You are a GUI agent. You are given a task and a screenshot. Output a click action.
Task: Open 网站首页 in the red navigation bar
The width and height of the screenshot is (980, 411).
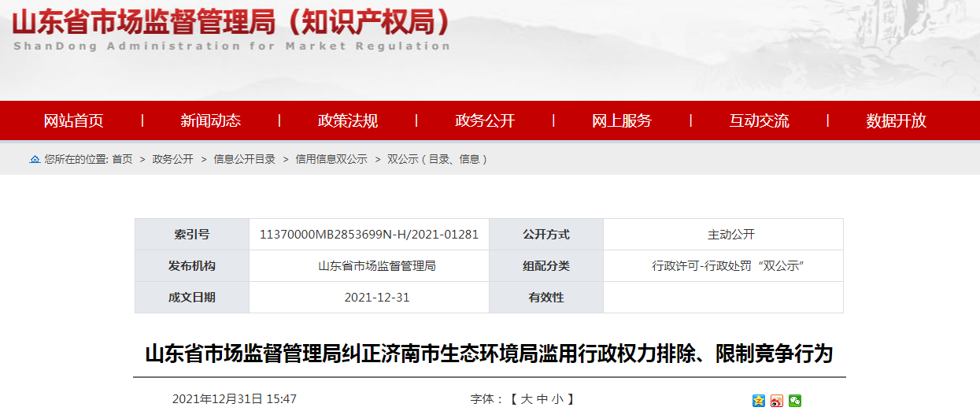click(x=73, y=120)
